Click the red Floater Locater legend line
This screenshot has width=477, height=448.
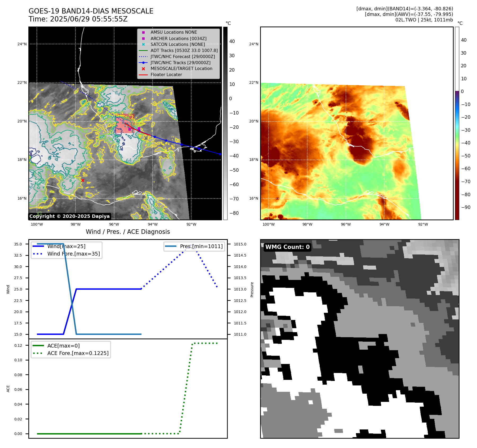click(x=143, y=75)
